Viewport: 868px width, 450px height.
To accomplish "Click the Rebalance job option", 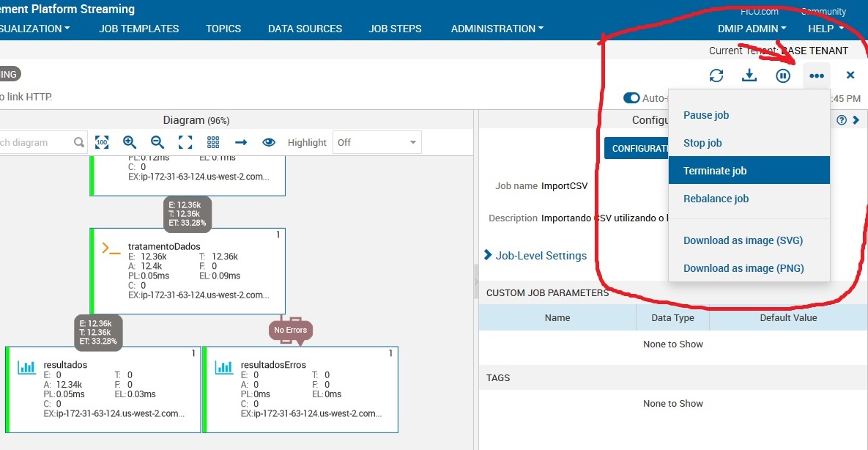I will point(716,199).
